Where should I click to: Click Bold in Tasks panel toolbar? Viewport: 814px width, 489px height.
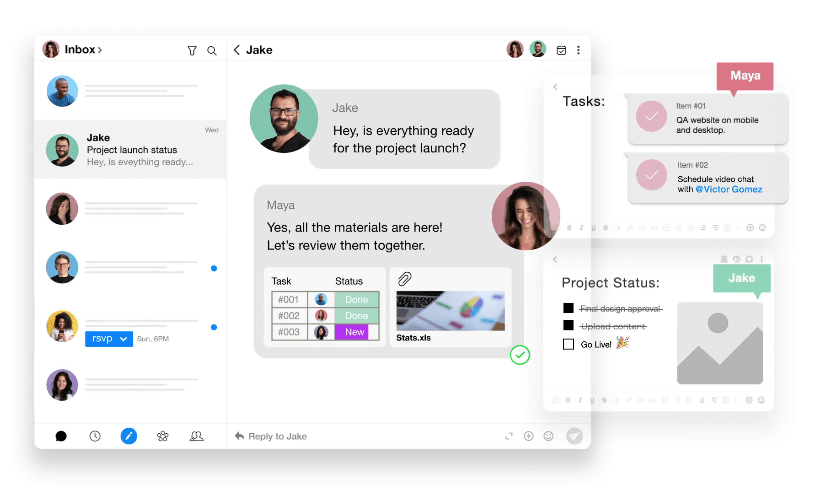pos(569,228)
